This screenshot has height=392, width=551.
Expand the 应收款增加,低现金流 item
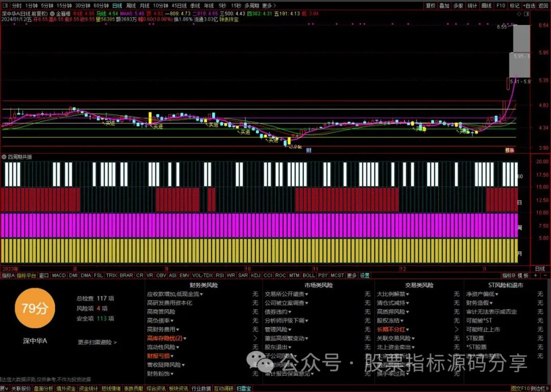click(175, 294)
